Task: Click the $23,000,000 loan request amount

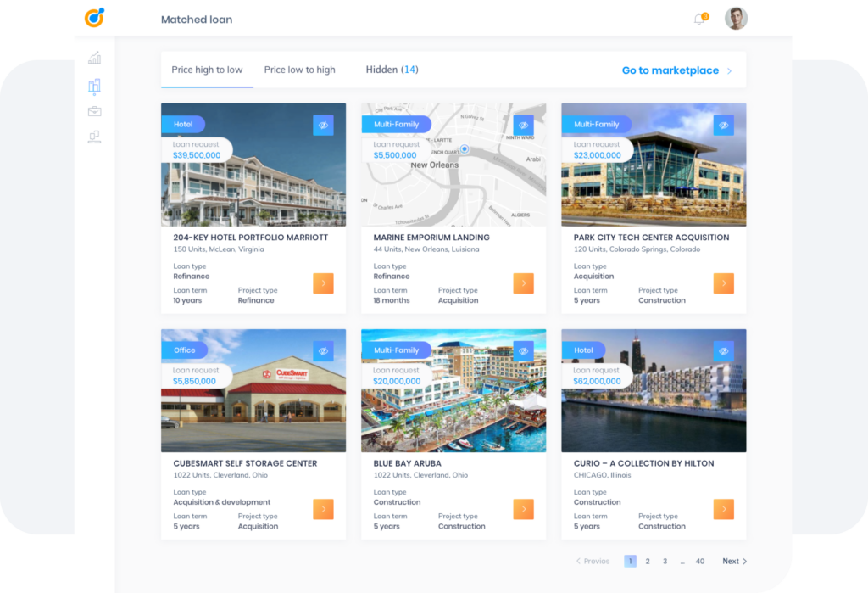Action: click(598, 155)
